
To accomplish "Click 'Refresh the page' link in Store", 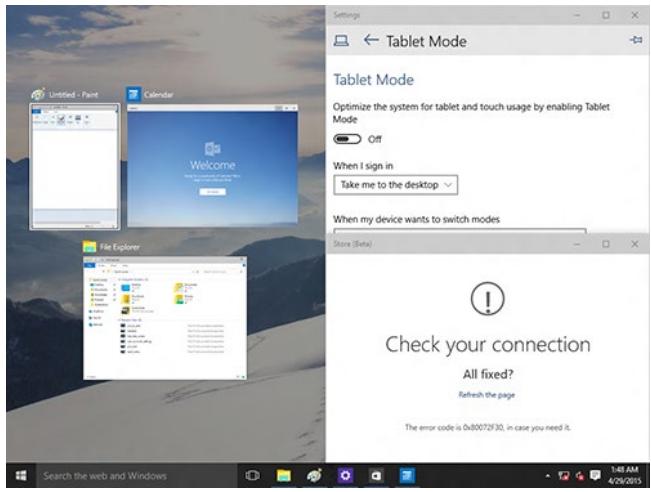I will tap(487, 395).
